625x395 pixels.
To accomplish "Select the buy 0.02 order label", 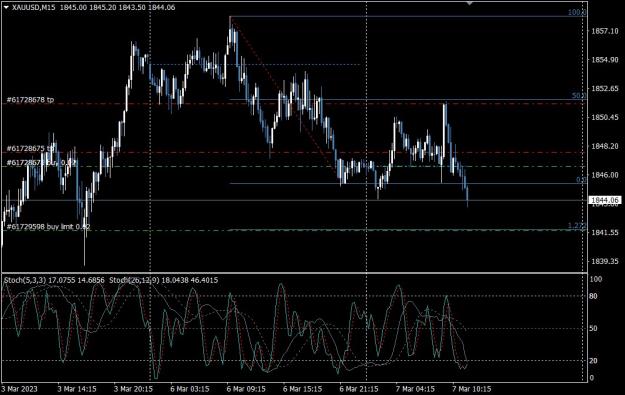I will 41,163.
